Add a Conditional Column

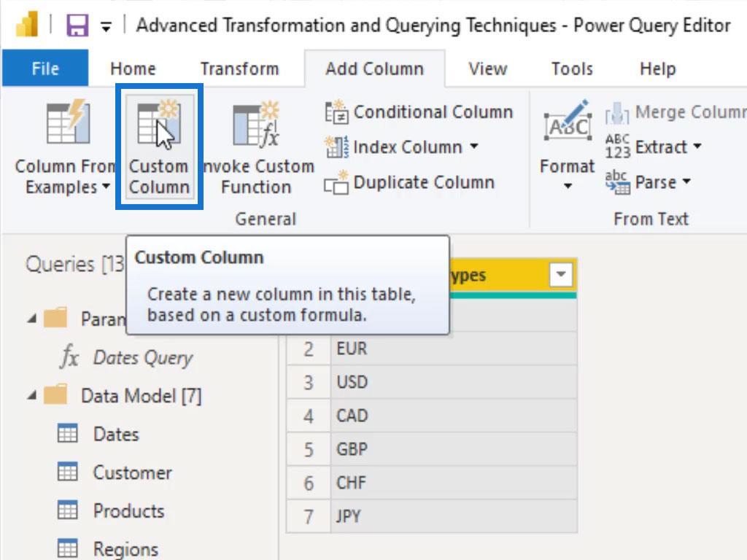[x=419, y=112]
